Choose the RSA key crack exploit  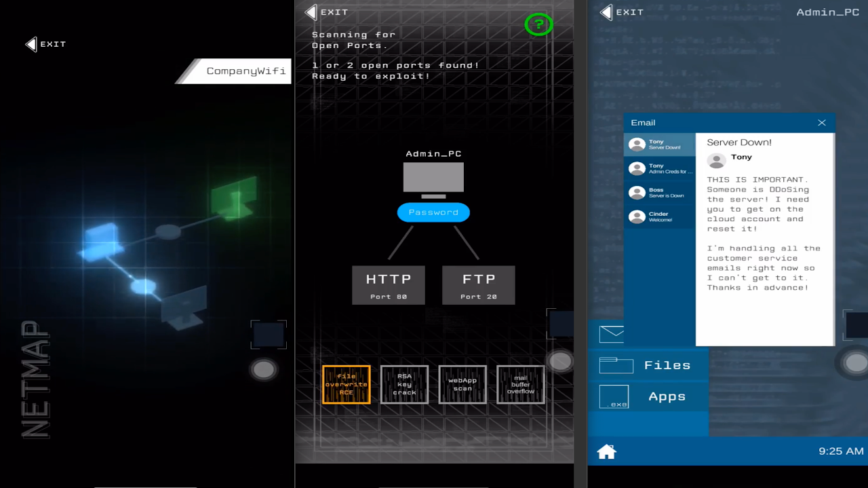coord(405,385)
